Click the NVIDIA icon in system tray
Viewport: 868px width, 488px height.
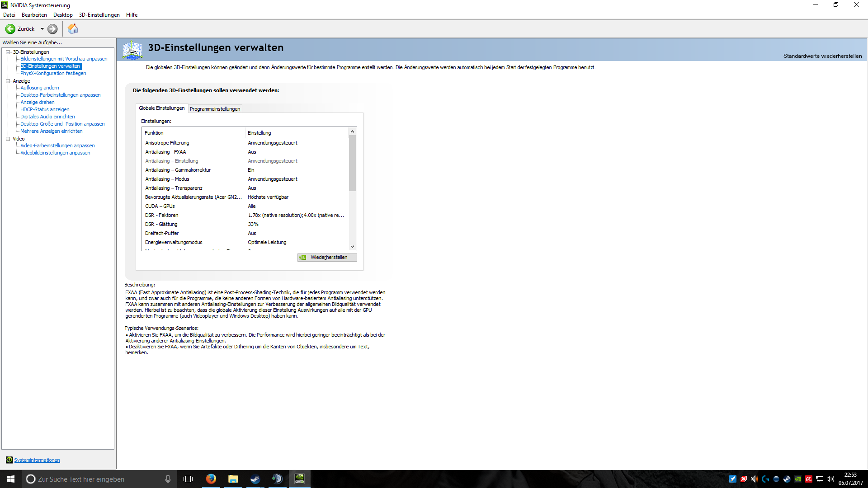coord(798,479)
